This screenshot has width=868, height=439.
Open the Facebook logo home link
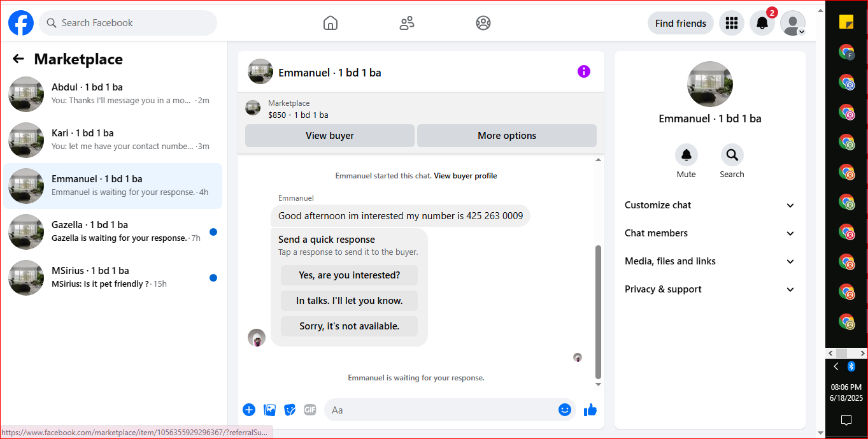coord(21,23)
